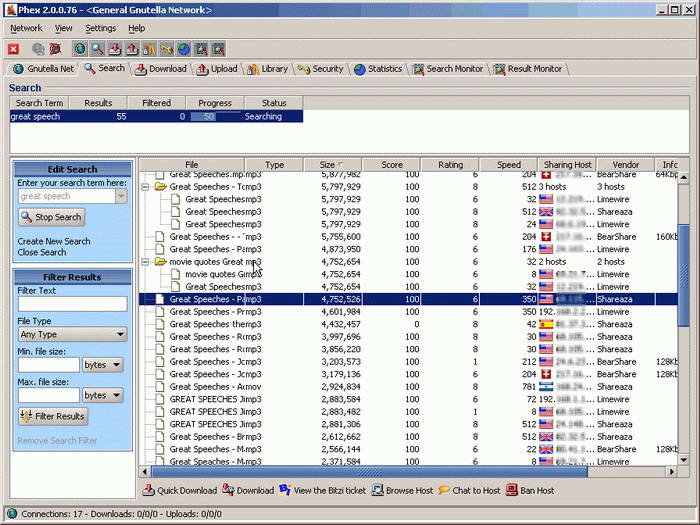Open the Settings menu
700x525 pixels.
pyautogui.click(x=100, y=28)
